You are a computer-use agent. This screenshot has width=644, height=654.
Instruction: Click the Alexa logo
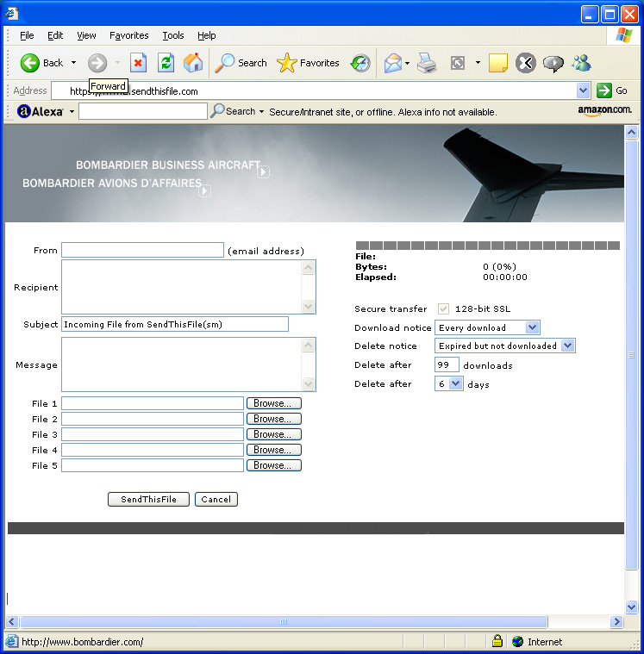tap(40, 111)
